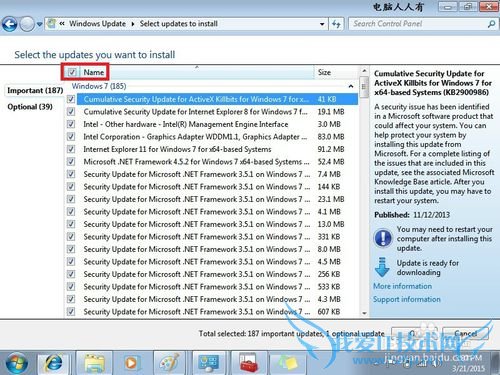This screenshot has width=500, height=375.
Task: Click the blue restart notice info icon
Action: coord(383,238)
